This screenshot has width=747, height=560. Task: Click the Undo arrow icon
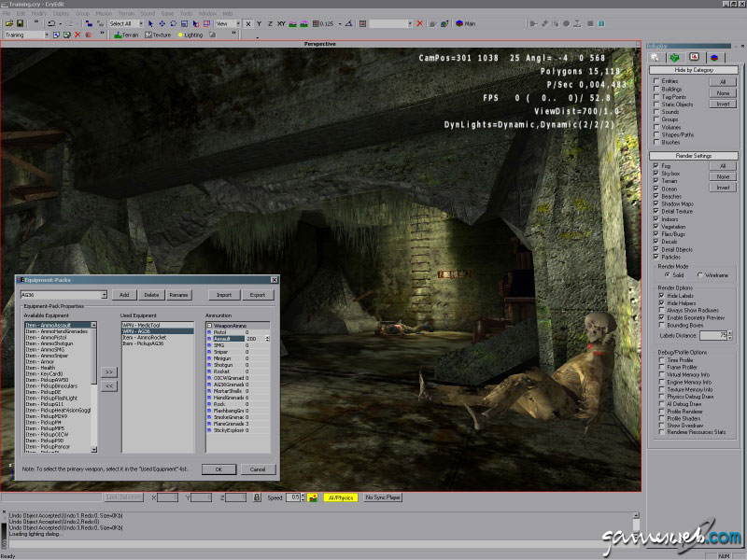(x=51, y=23)
